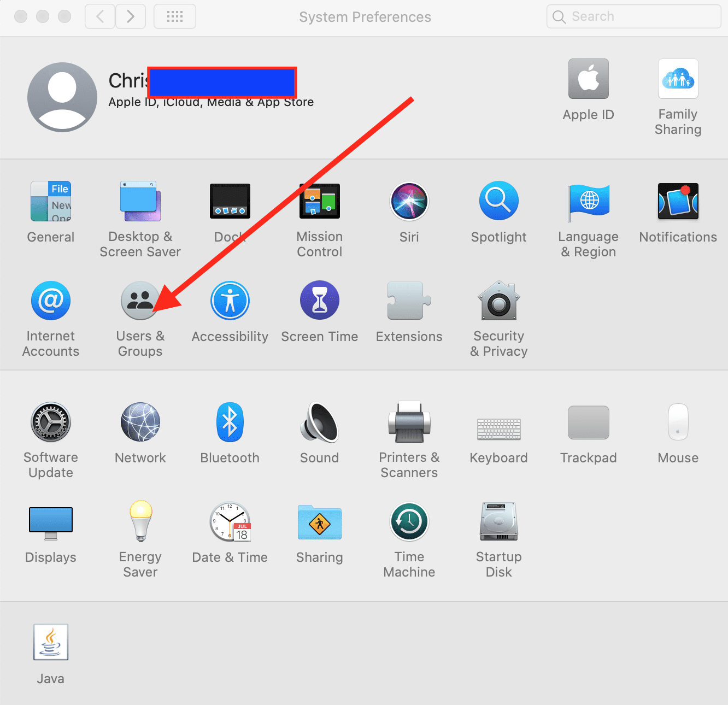Open Users & Groups preferences
The width and height of the screenshot is (728, 705).
coord(140,301)
